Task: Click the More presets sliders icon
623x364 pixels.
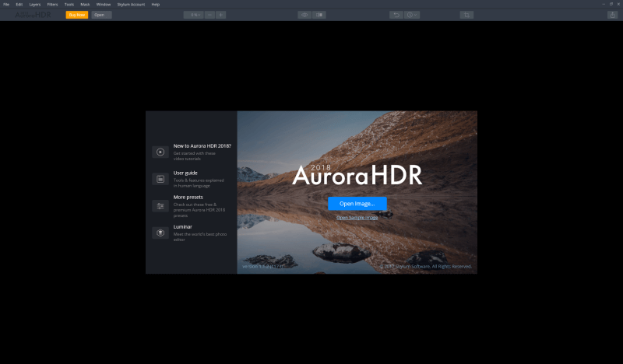Action: [160, 206]
